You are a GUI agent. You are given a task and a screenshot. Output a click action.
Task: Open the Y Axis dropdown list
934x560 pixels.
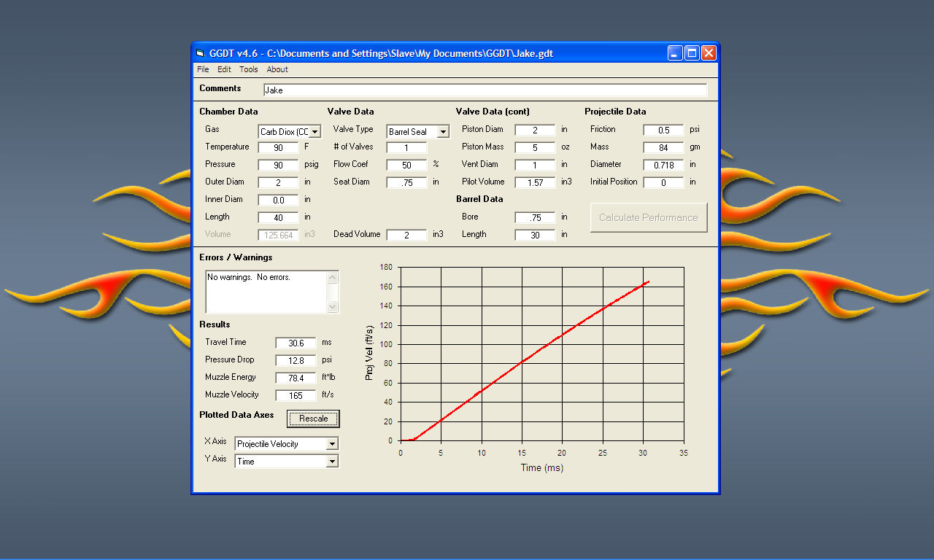[332, 462]
